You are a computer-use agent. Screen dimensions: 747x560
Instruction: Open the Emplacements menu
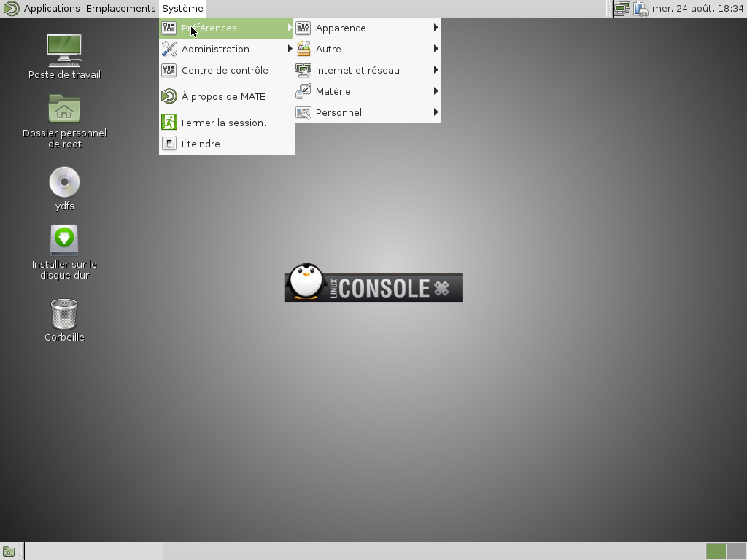(120, 8)
